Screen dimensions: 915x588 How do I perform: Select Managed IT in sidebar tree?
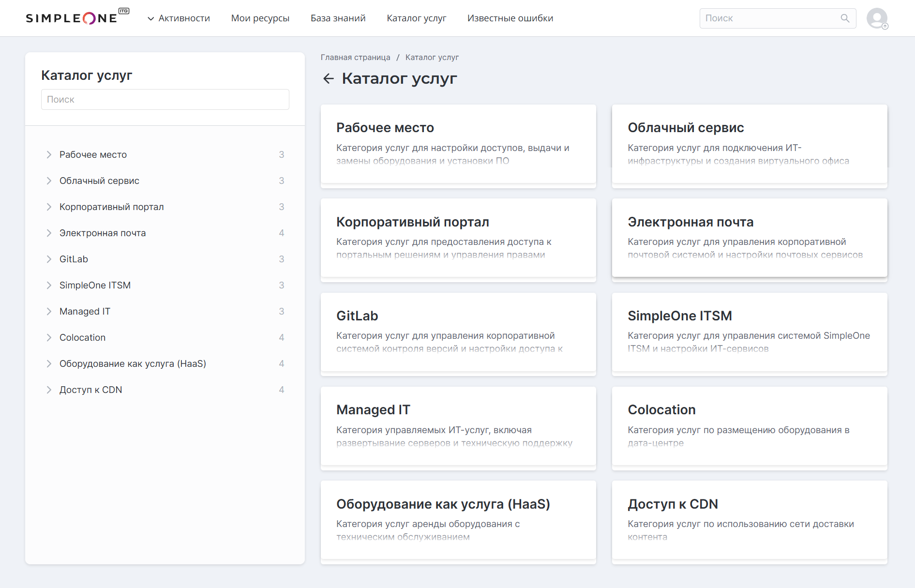[x=85, y=311]
